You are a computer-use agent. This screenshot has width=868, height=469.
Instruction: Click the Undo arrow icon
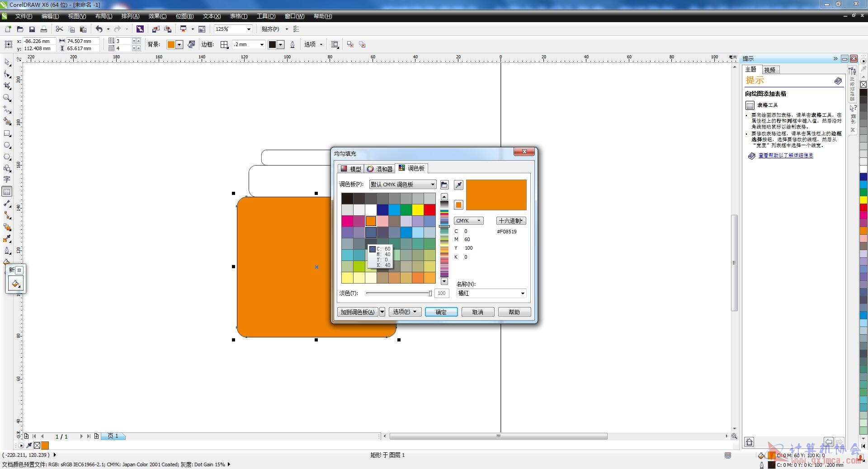point(99,29)
